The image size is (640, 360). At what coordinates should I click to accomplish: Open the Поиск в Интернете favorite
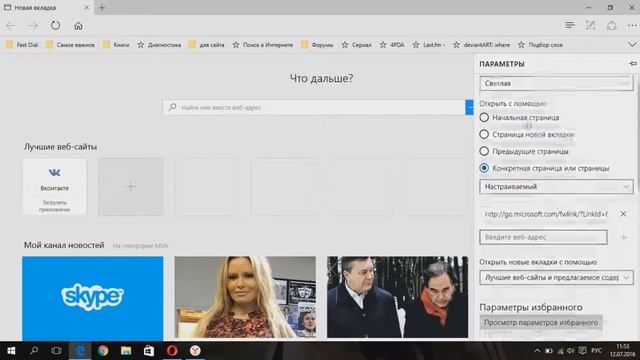[262, 45]
